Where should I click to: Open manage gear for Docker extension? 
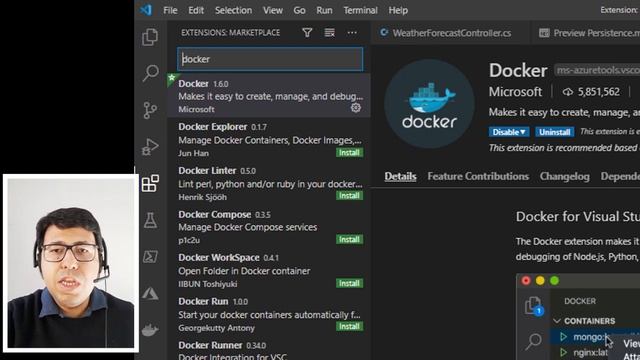pyautogui.click(x=356, y=108)
